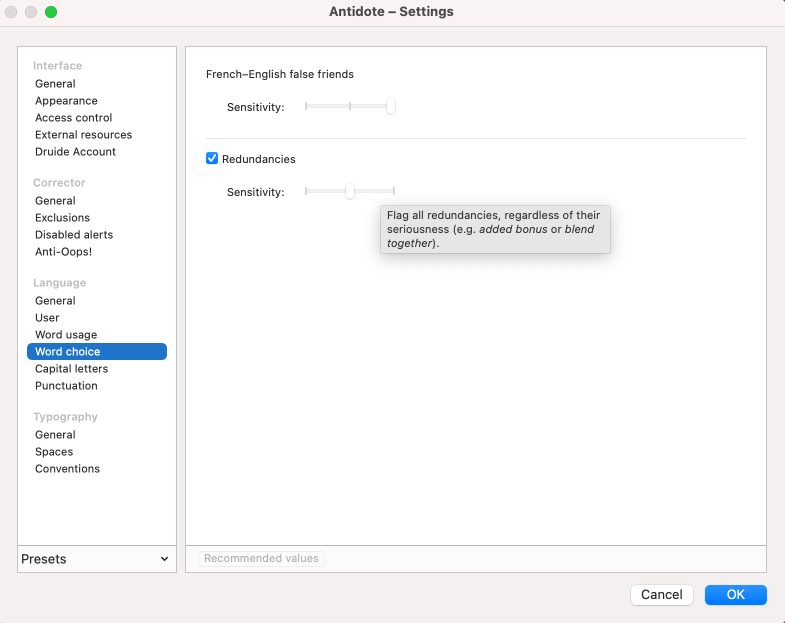Open the Conventions section
Image resolution: width=785 pixels, height=623 pixels.
[x=67, y=469]
